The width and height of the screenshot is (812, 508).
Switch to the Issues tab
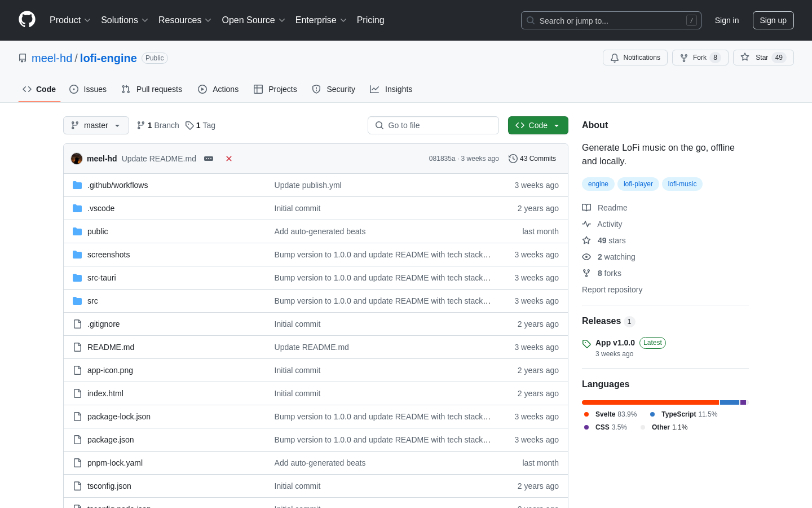(x=88, y=89)
